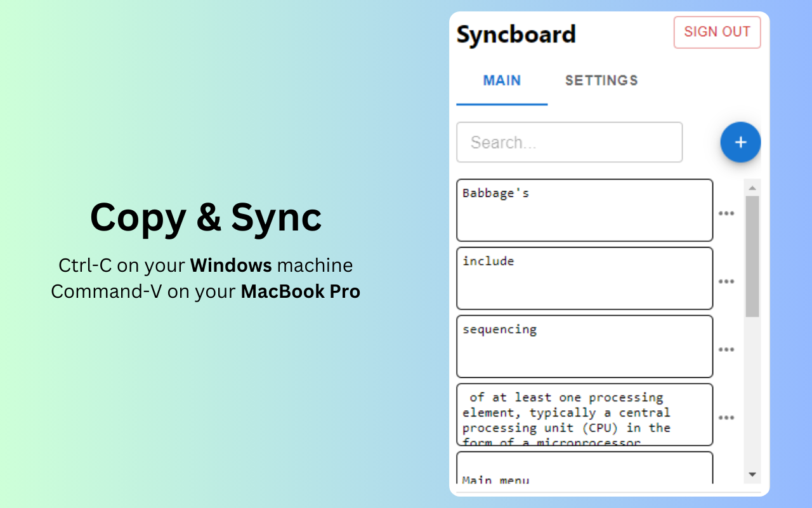Click the scrollbar up arrow
Screen dimensions: 812x508
point(752,187)
